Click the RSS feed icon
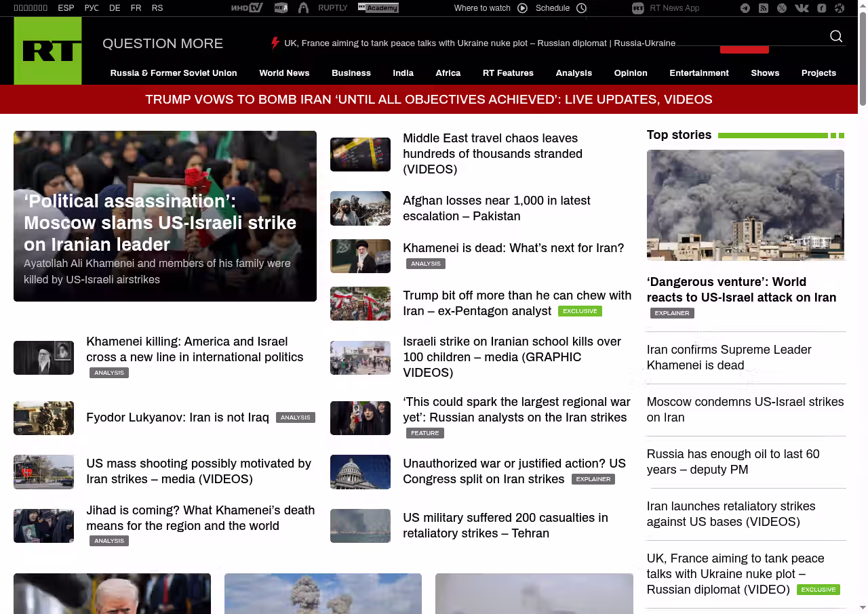This screenshot has width=868, height=614. pos(764,8)
